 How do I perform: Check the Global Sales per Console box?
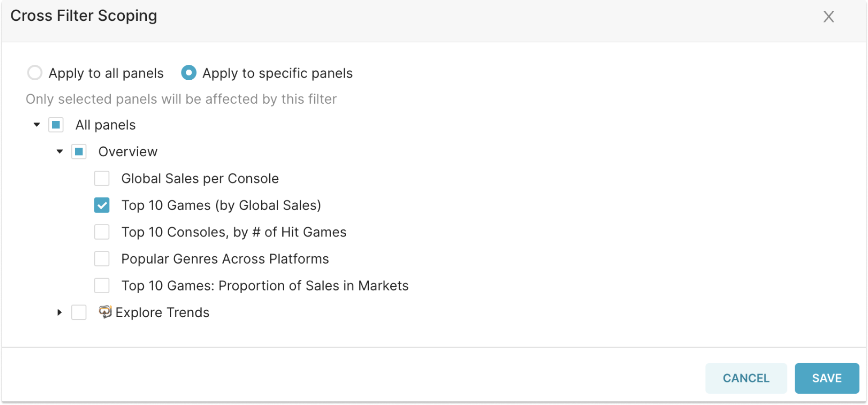coord(102,178)
